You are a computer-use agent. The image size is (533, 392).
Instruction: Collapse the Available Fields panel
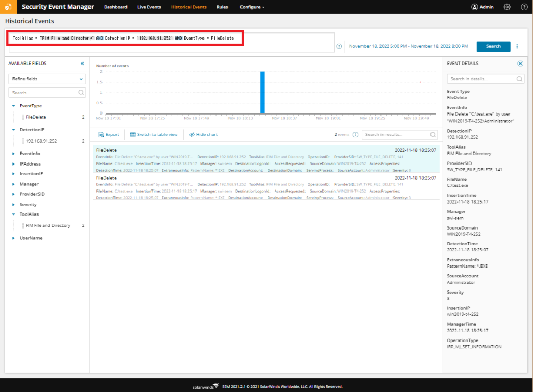[x=82, y=64]
